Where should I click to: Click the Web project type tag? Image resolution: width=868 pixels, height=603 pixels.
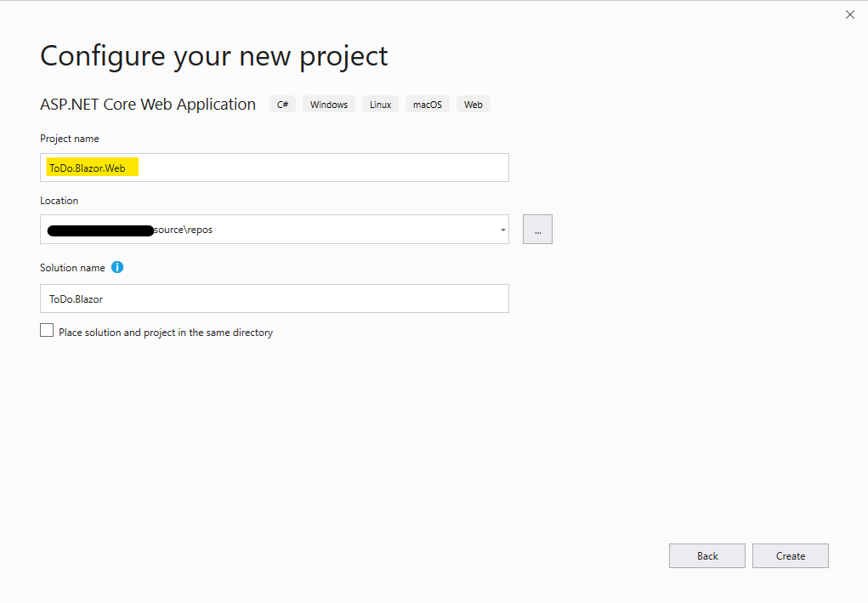(474, 105)
